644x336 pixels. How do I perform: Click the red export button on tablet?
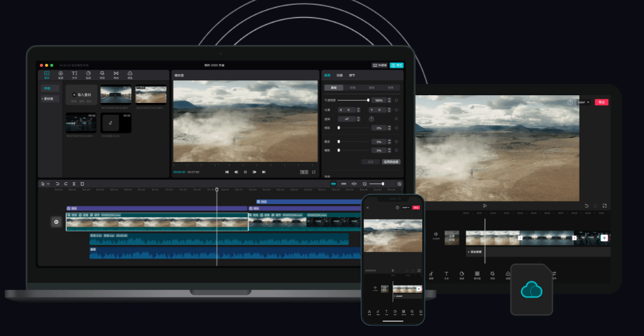601,102
